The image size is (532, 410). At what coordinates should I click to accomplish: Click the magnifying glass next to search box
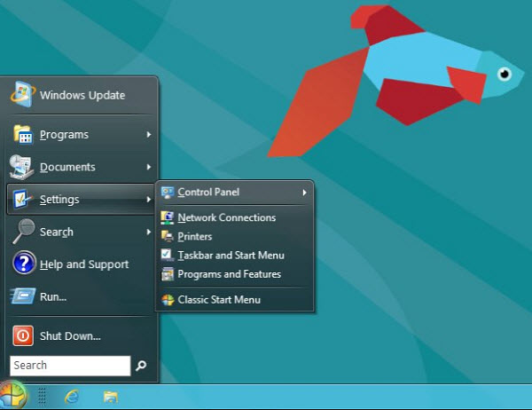click(141, 366)
